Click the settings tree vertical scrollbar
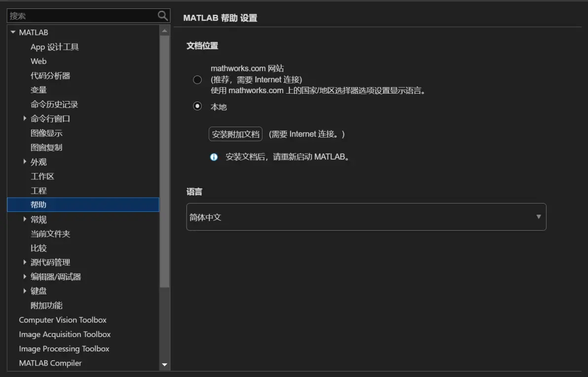588x377 pixels. (x=164, y=162)
